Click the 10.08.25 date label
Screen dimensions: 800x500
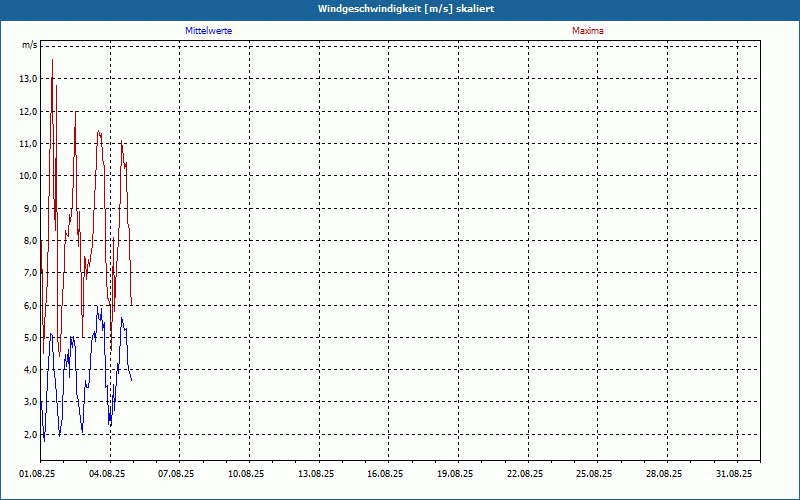pyautogui.click(x=246, y=474)
